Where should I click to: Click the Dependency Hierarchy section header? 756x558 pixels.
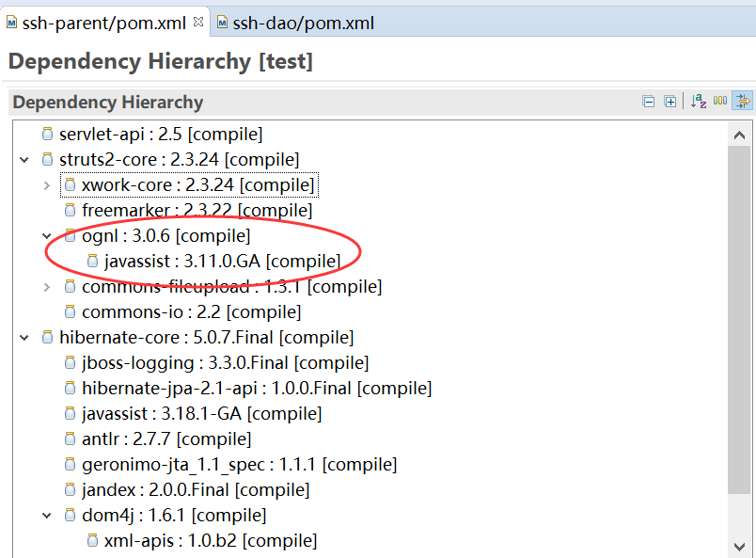[x=108, y=103]
